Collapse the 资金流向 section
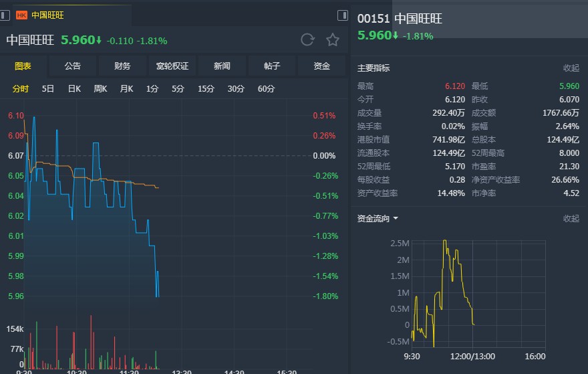 pos(571,218)
